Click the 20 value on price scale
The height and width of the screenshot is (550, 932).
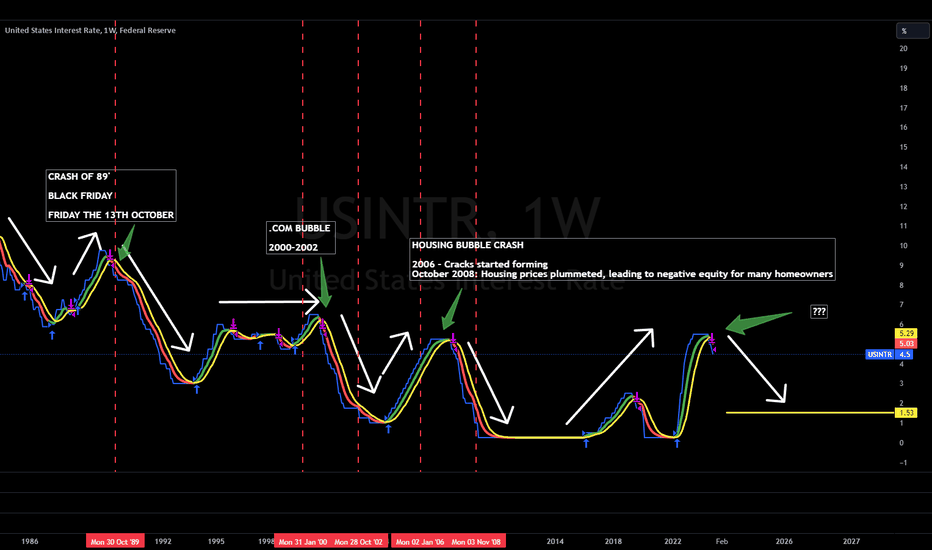tap(903, 49)
